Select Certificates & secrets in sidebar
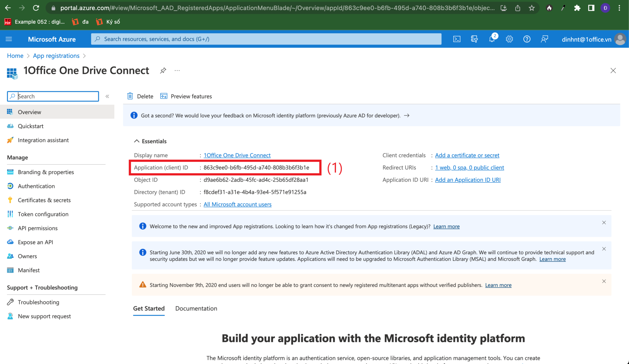Image resolution: width=629 pixels, height=364 pixels. (x=44, y=200)
